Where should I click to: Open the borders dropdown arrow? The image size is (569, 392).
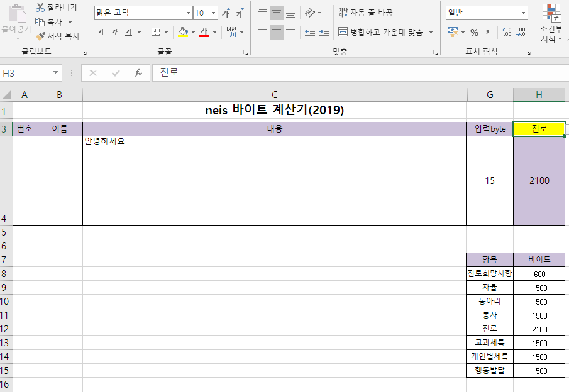tap(166, 32)
